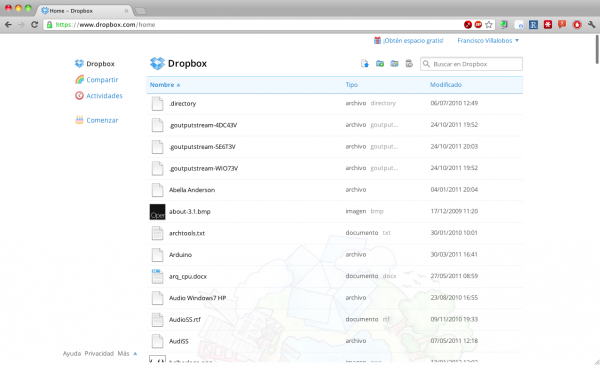Click the magnifier icon in search box

(426, 64)
